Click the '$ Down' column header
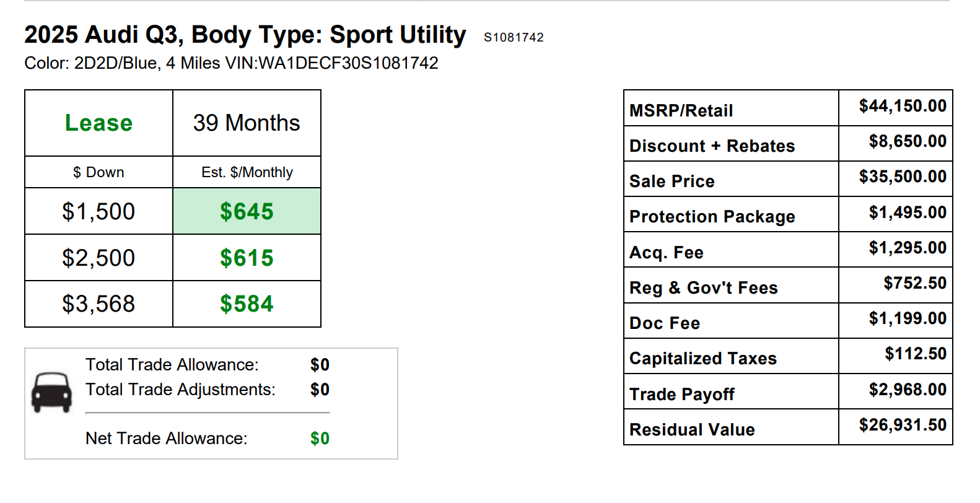The width and height of the screenshot is (980, 503). click(99, 172)
